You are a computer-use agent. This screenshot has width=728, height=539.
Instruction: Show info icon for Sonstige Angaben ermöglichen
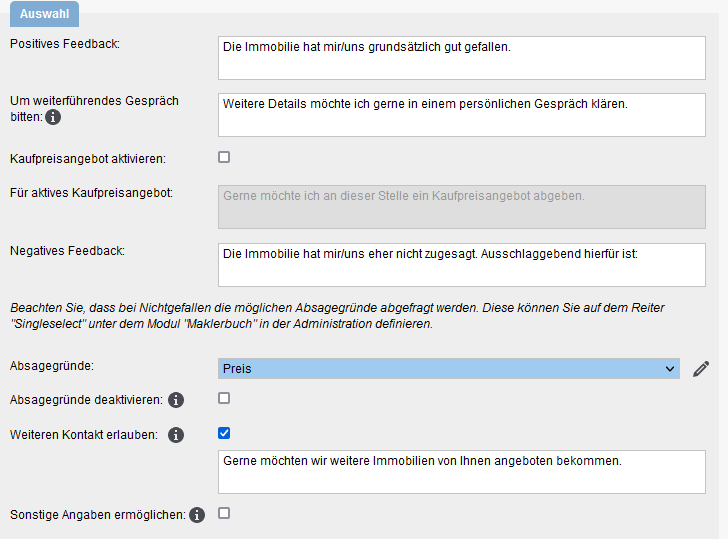pyautogui.click(x=197, y=515)
